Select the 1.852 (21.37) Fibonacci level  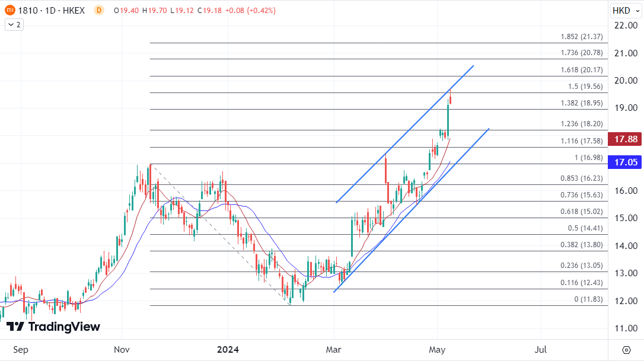[581, 37]
